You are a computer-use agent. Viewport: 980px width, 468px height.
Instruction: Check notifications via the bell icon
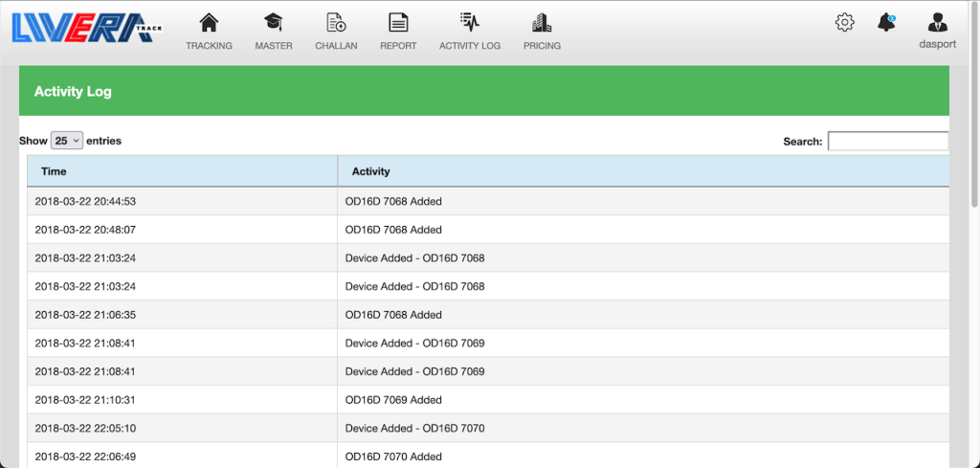click(886, 23)
